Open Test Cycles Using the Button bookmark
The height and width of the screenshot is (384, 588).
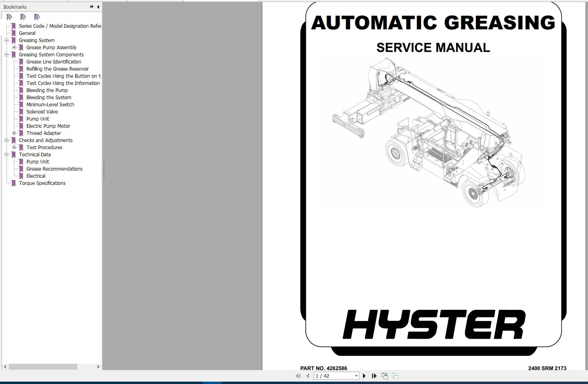click(x=64, y=76)
